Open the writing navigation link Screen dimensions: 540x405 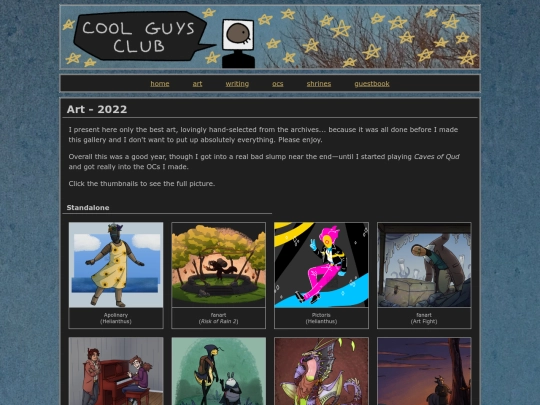237,84
